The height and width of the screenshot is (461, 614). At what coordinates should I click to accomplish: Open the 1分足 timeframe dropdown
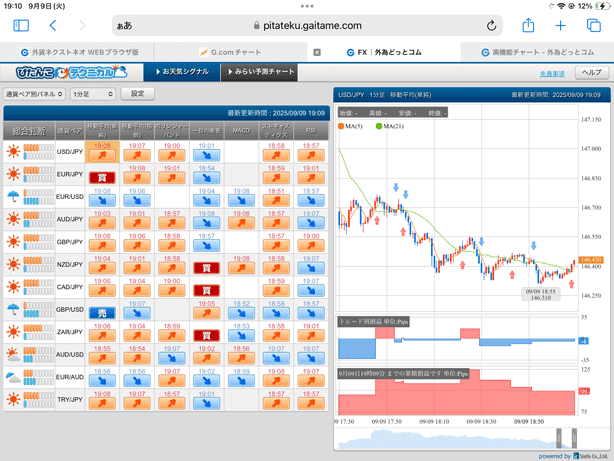click(x=93, y=93)
